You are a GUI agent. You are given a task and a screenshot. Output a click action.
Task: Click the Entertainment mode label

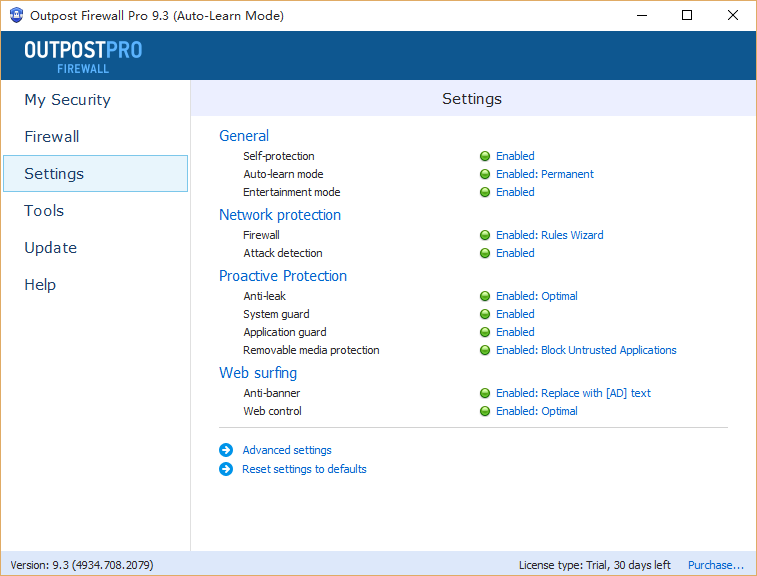tap(292, 192)
